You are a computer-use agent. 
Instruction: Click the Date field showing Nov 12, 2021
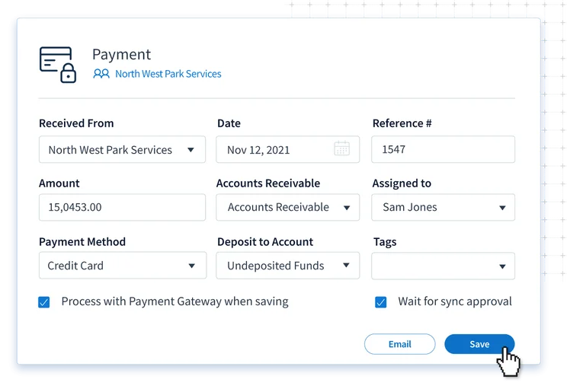(x=288, y=149)
